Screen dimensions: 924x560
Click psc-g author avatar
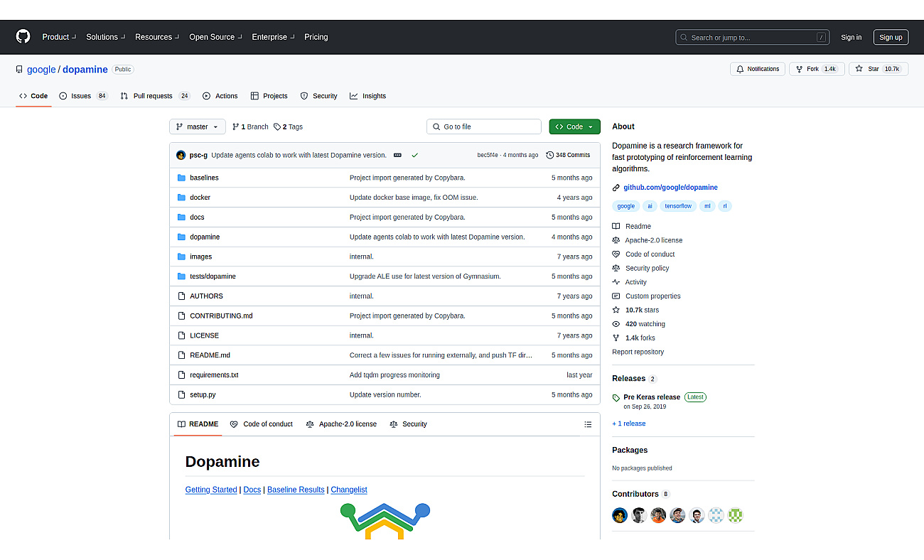tap(181, 155)
